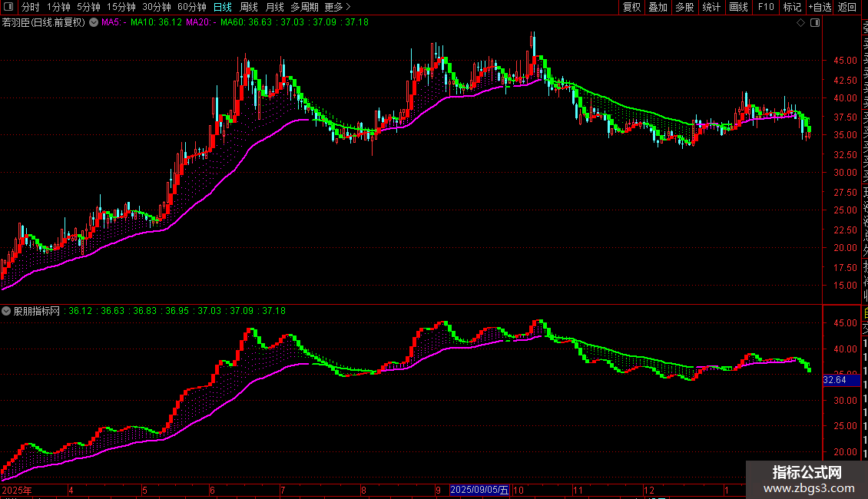Click the 股朋指标网 indicator name
This screenshot has width=868, height=499.
tap(37, 311)
